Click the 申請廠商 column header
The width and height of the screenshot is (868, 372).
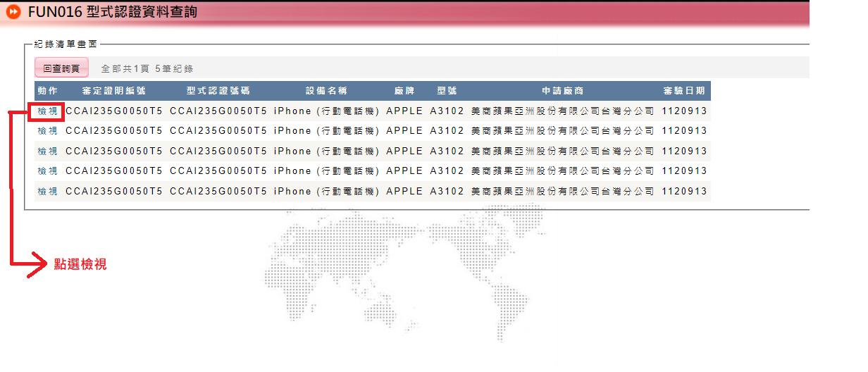(562, 91)
